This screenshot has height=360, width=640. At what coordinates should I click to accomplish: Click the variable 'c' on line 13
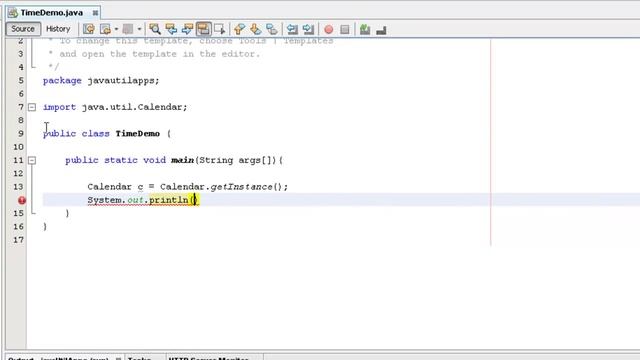[140, 187]
